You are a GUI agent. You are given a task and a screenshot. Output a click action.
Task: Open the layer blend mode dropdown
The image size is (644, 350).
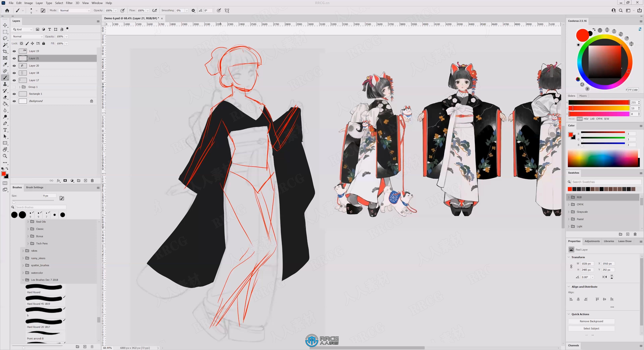(x=27, y=37)
